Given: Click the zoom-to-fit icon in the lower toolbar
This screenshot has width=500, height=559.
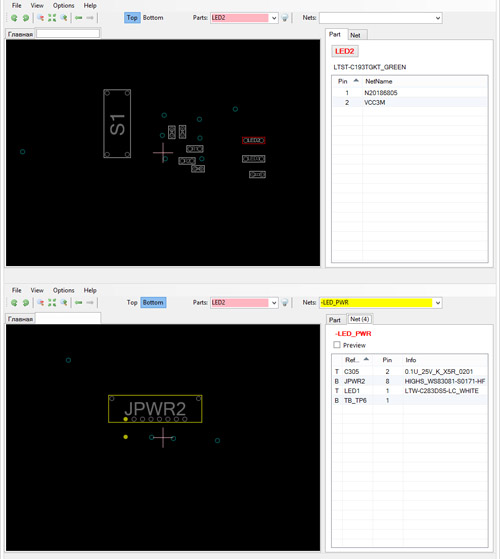Looking at the screenshot, I should pyautogui.click(x=52, y=303).
